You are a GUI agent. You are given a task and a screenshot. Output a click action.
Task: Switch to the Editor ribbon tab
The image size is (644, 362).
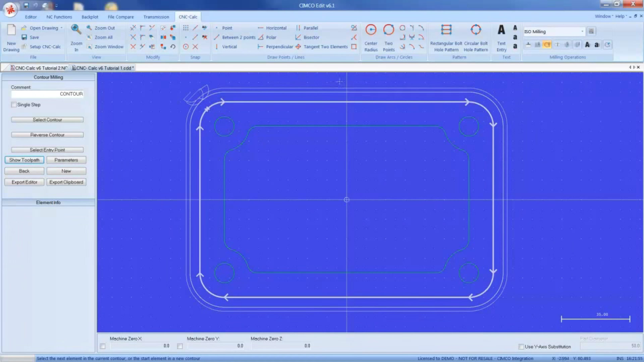[x=31, y=17]
